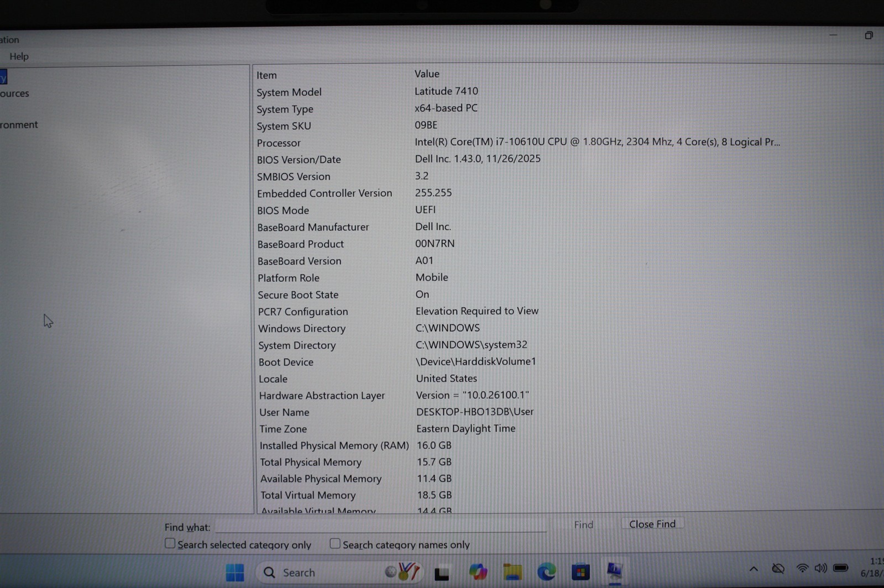This screenshot has width=884, height=588.
Task: Click the Dell Inc. 1.43.0 BIOS value
Action: (x=478, y=159)
